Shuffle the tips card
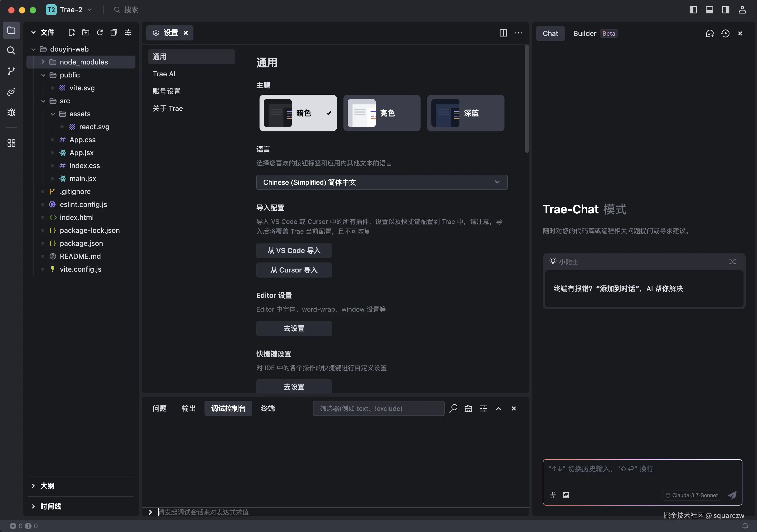 tap(732, 261)
